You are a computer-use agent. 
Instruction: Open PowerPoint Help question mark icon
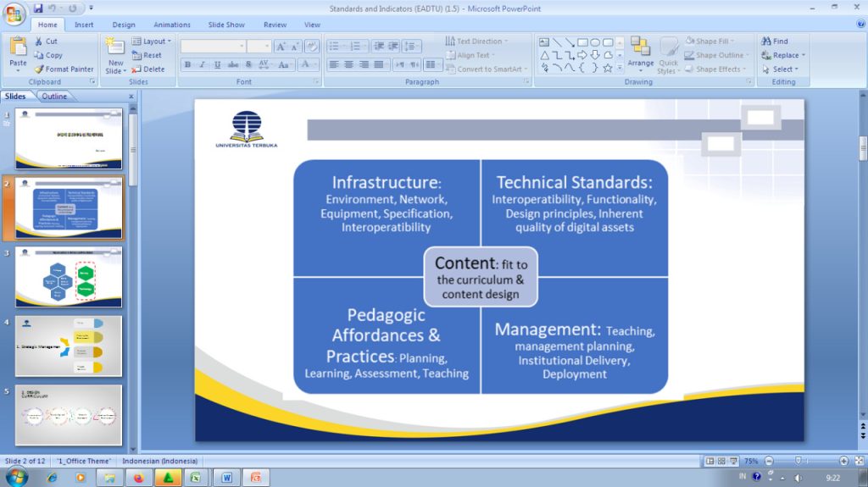coord(860,25)
